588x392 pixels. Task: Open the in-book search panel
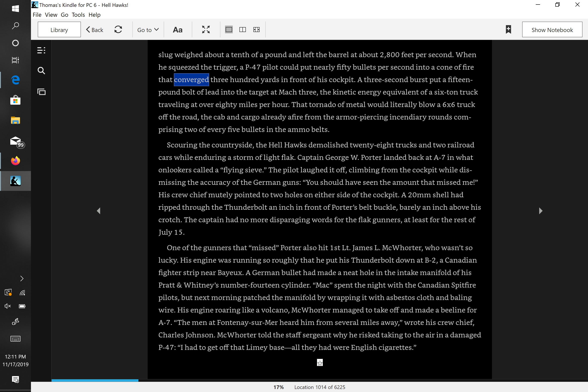(41, 71)
